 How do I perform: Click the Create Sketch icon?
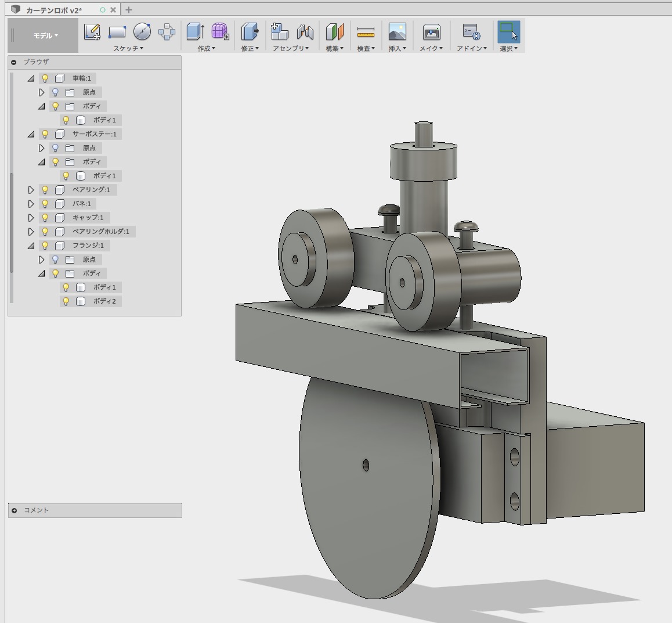92,32
